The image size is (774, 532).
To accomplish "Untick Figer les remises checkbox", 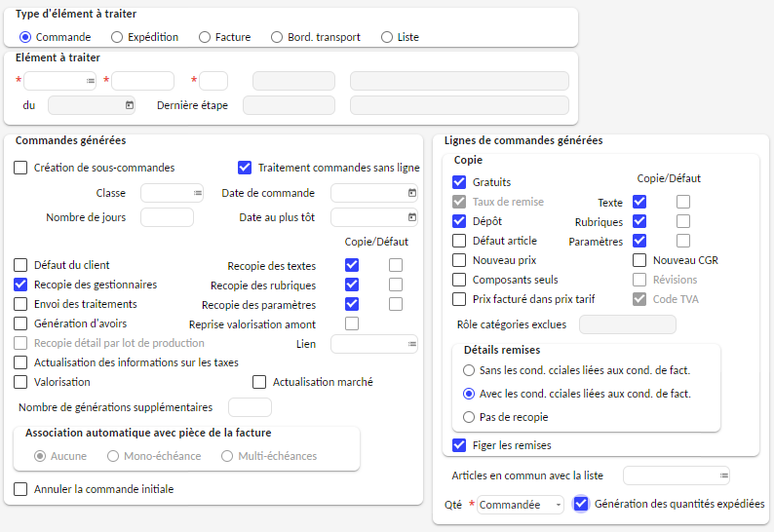I will click(459, 445).
